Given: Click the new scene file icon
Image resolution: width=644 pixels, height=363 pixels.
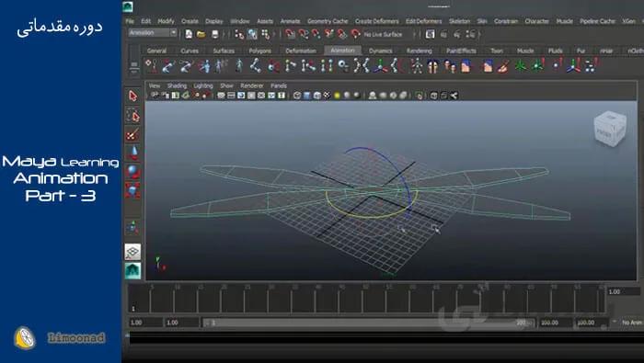Looking at the screenshot, I should click(189, 34).
